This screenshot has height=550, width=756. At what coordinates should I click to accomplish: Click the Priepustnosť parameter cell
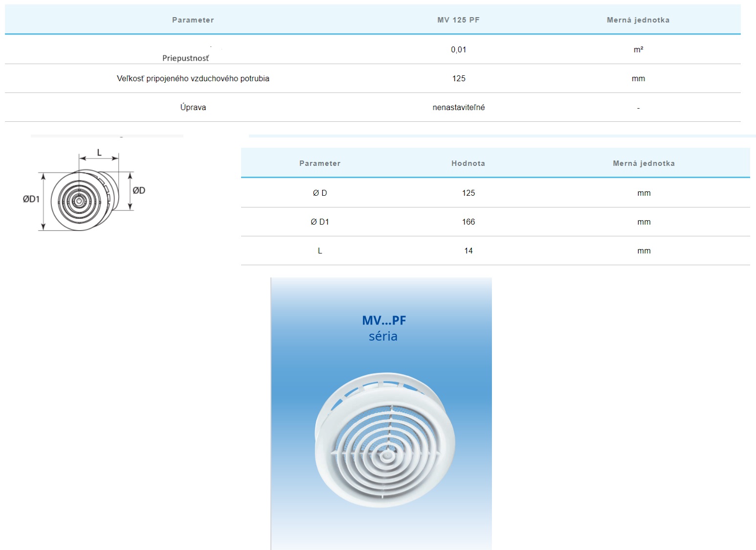pos(186,58)
